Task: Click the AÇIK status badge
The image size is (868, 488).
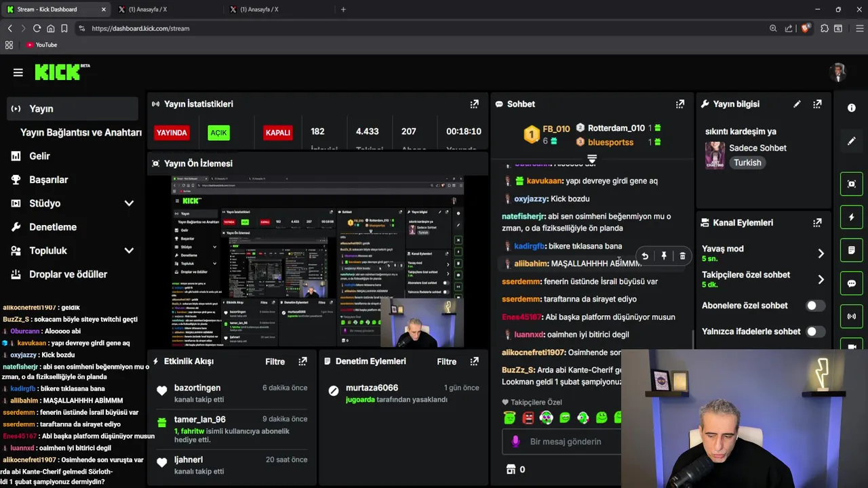Action: [218, 133]
